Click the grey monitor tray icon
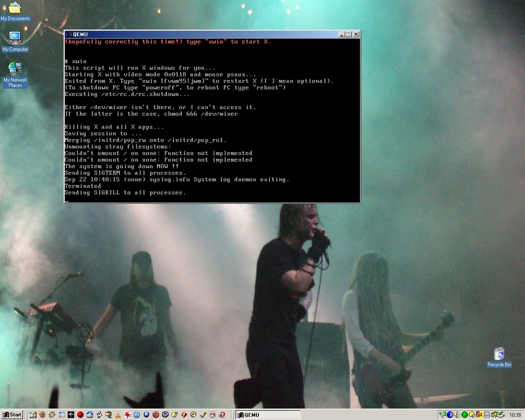 [487, 415]
